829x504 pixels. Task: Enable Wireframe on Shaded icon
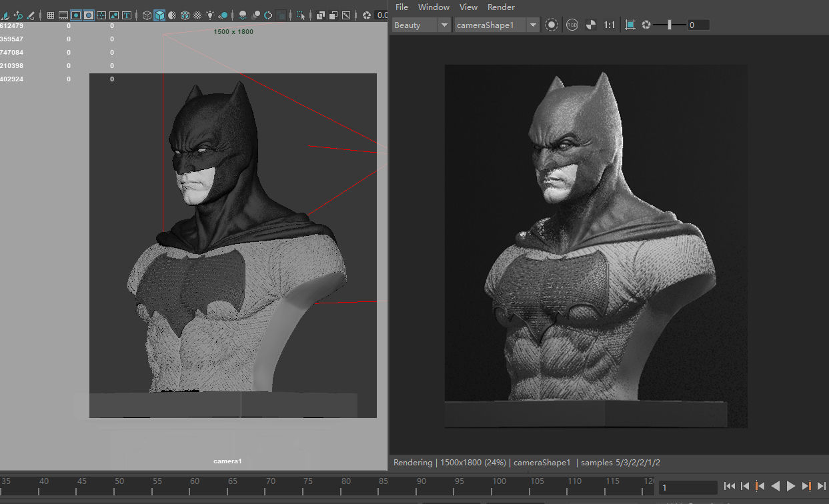(x=185, y=15)
